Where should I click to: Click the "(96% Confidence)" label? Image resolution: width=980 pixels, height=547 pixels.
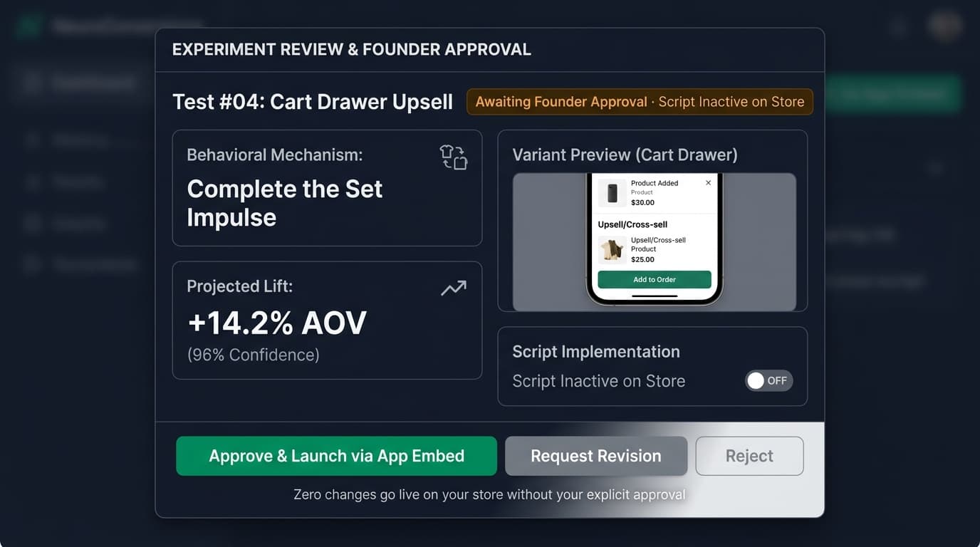coord(253,355)
